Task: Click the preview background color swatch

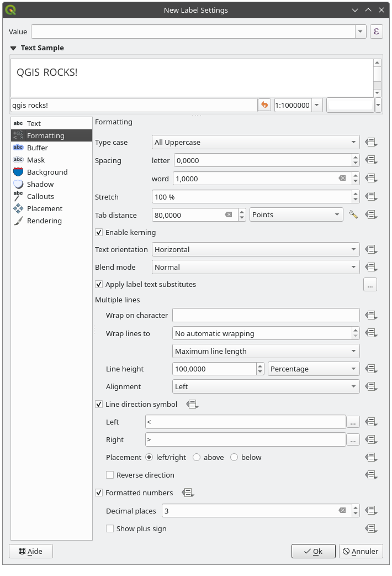Action: point(351,105)
